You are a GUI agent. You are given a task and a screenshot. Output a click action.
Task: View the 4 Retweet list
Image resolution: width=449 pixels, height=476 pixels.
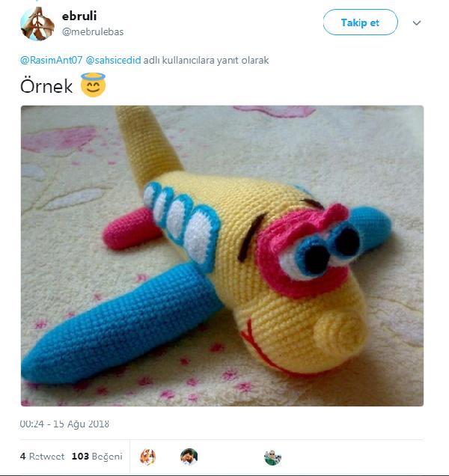[42, 457]
